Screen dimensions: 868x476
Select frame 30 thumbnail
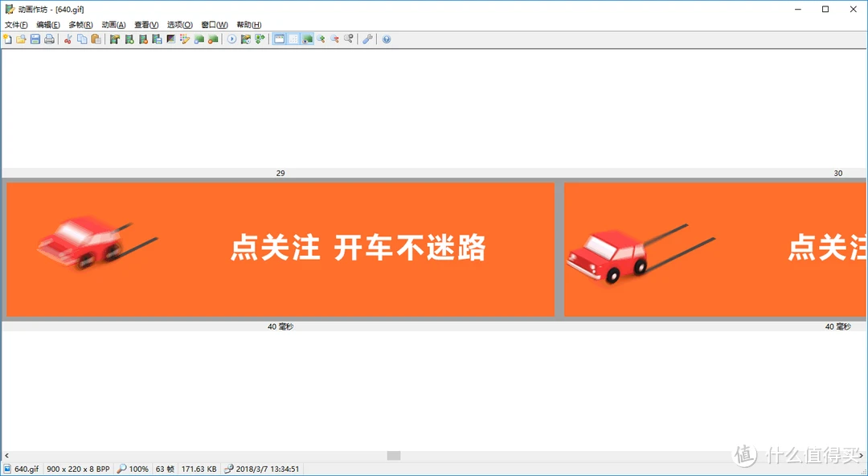715,249
